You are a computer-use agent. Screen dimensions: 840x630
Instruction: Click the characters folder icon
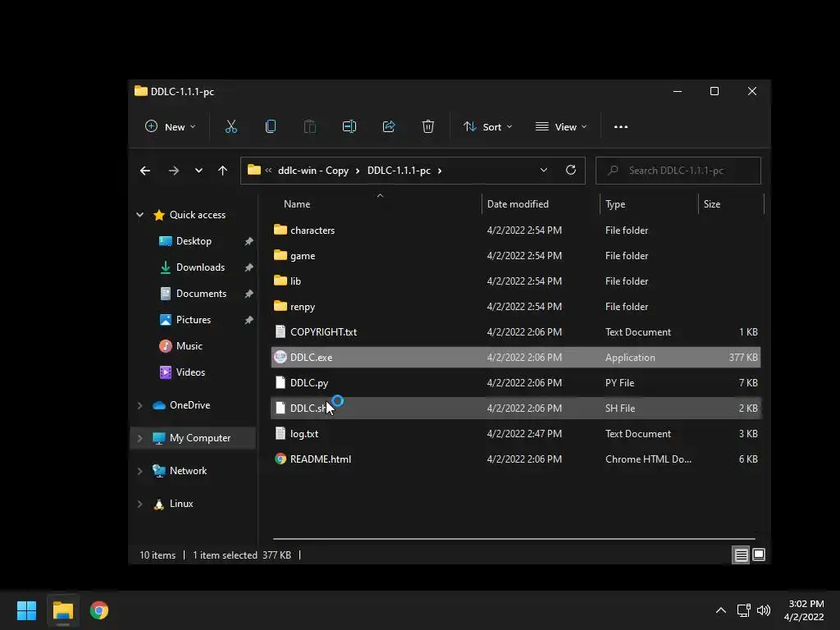tap(281, 230)
